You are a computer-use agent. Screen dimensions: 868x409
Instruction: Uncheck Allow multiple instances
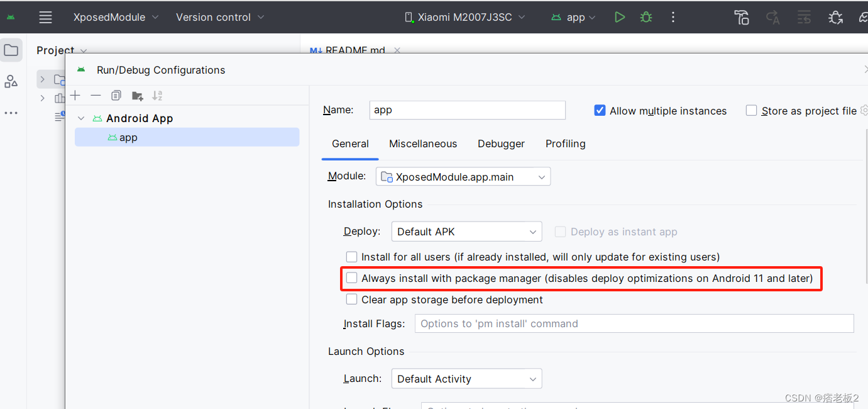[600, 109]
